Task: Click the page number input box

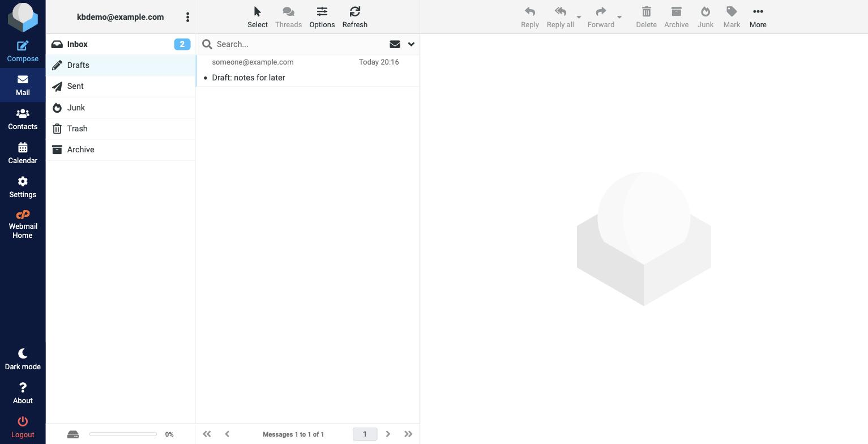Action: click(365, 434)
